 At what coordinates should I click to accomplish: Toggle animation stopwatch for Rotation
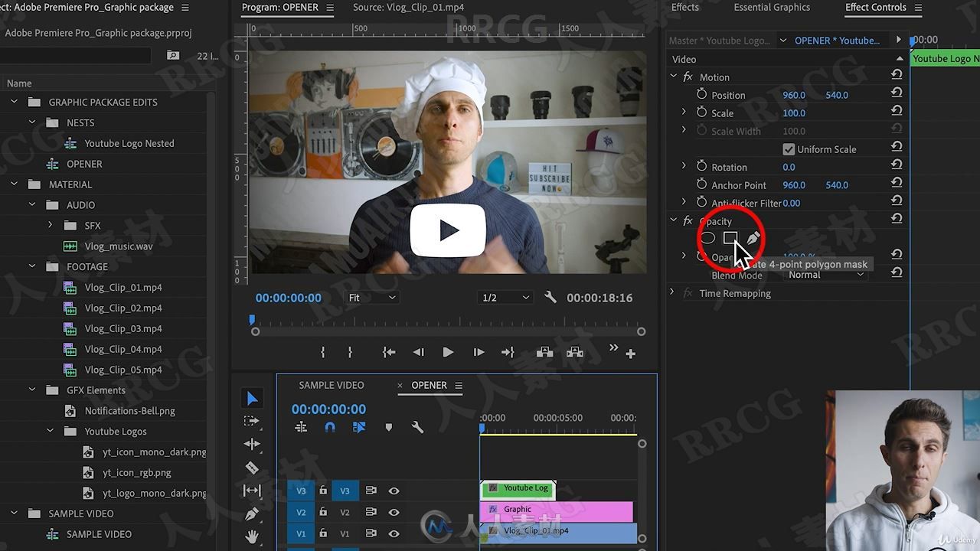(x=701, y=166)
